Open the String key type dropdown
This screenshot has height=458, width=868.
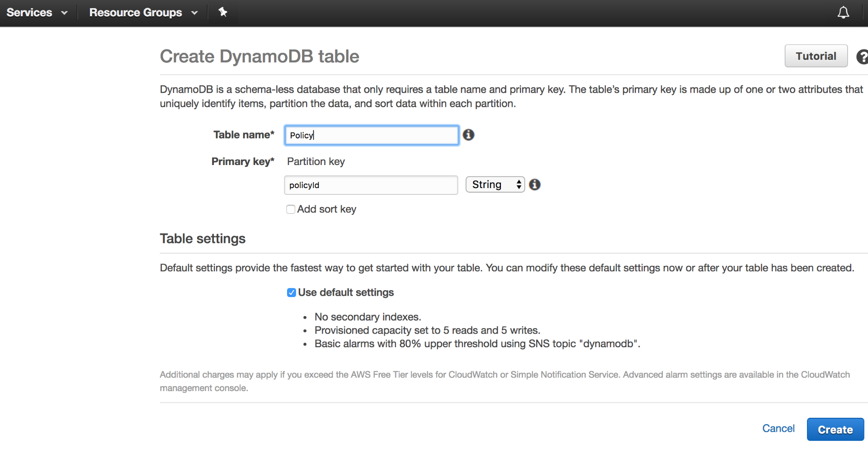pyautogui.click(x=495, y=184)
